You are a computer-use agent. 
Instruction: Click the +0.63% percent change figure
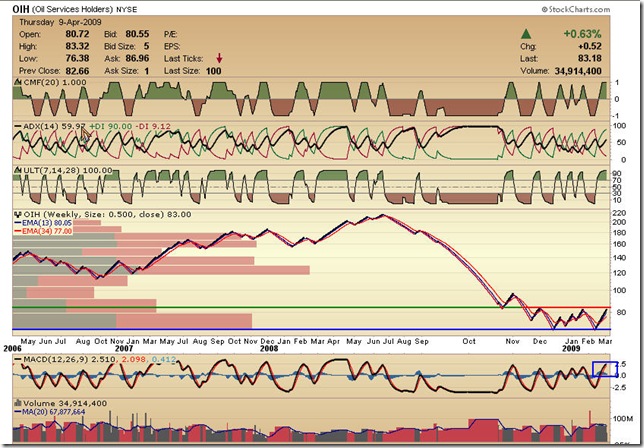pos(582,34)
